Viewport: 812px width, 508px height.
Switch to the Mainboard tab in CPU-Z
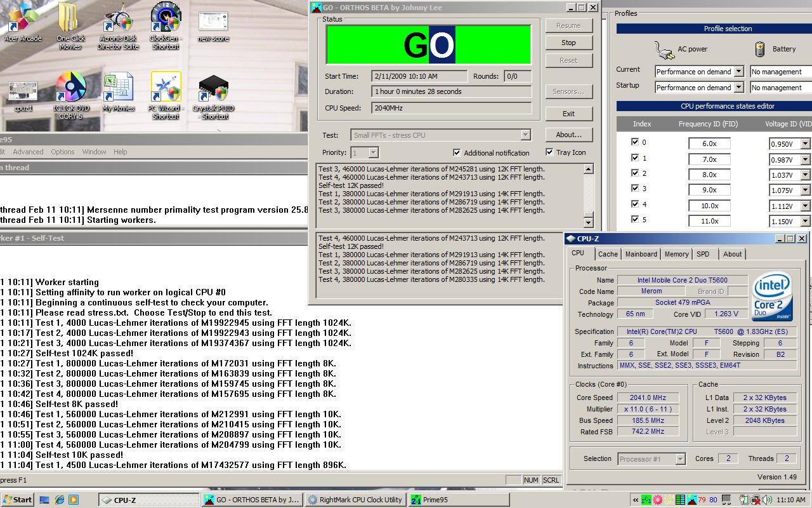[641, 254]
